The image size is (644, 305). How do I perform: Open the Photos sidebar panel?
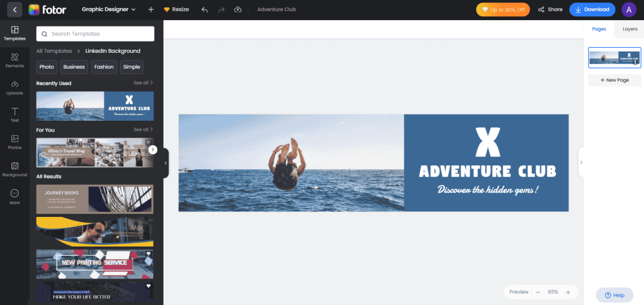tap(15, 143)
